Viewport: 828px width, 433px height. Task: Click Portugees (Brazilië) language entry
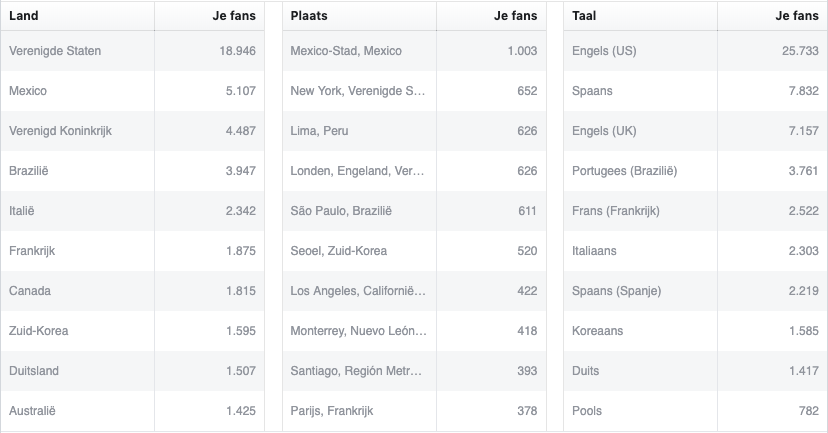click(x=624, y=171)
